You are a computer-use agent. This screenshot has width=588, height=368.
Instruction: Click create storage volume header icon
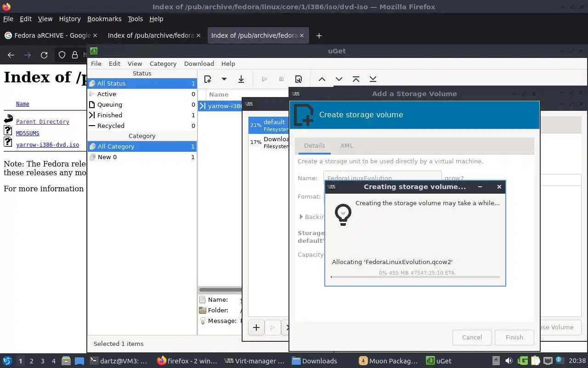(304, 115)
